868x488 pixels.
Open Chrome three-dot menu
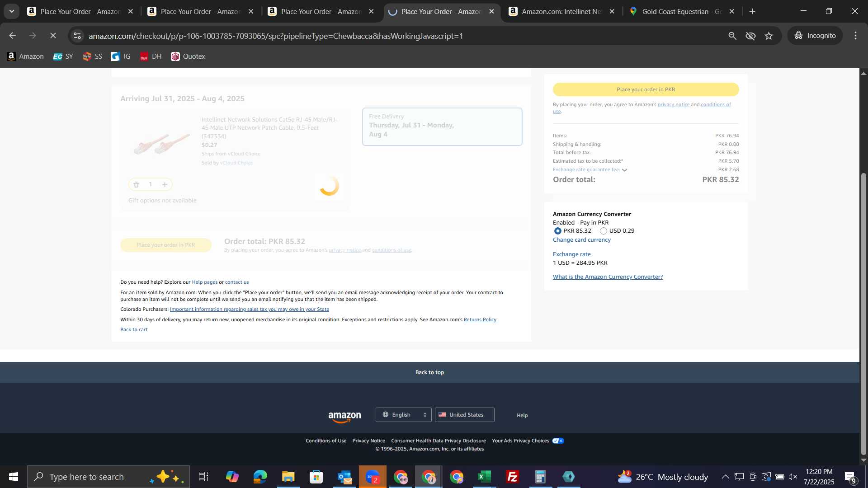point(855,36)
